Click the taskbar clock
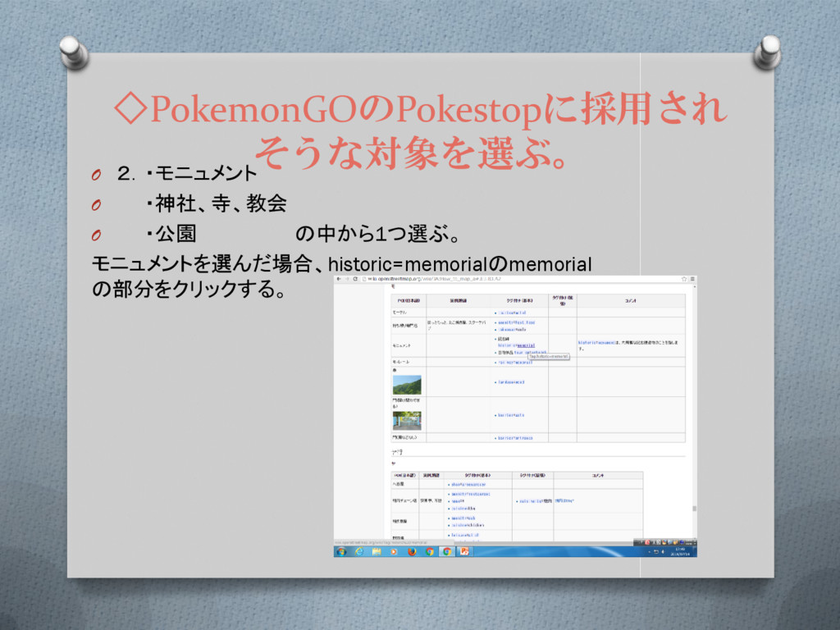840x630 pixels. tap(680, 552)
